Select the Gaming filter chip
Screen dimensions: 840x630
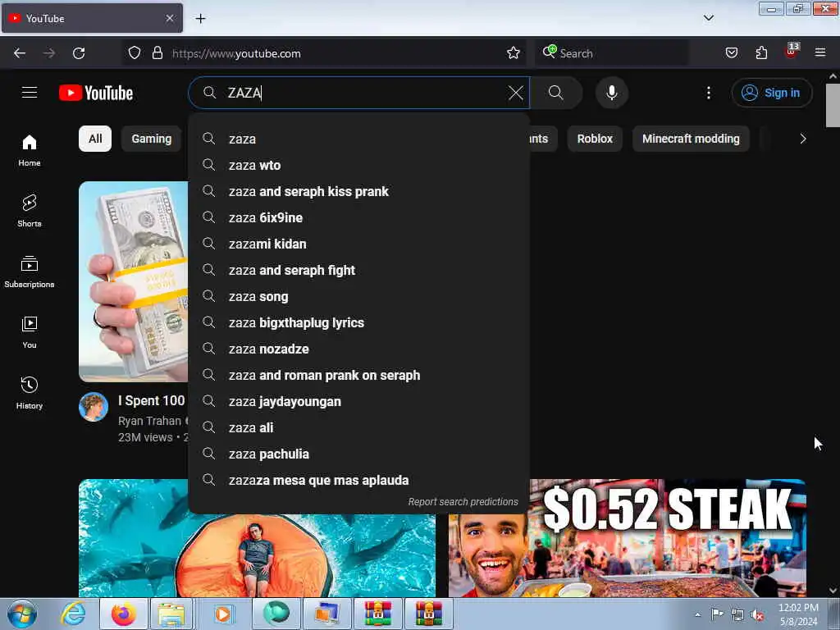click(152, 139)
